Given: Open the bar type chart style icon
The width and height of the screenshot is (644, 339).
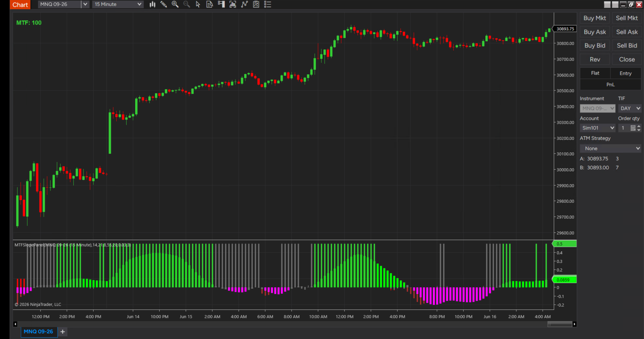Looking at the screenshot, I should pos(153,4).
